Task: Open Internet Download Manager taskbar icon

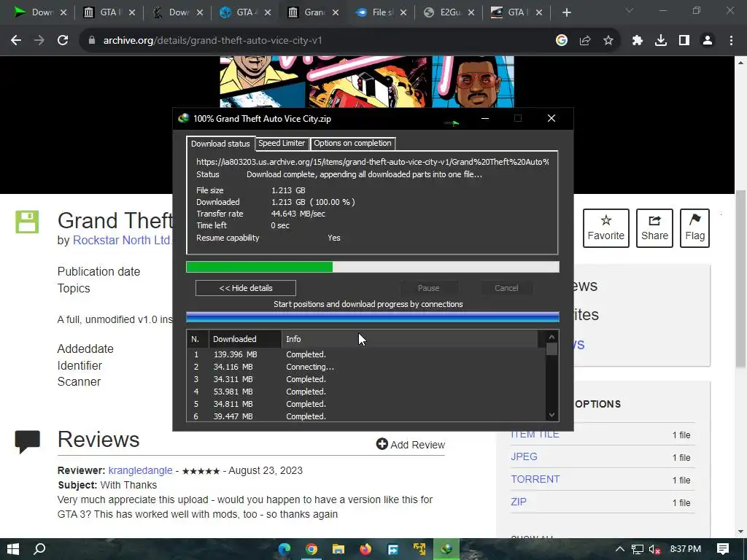Action: point(446,549)
